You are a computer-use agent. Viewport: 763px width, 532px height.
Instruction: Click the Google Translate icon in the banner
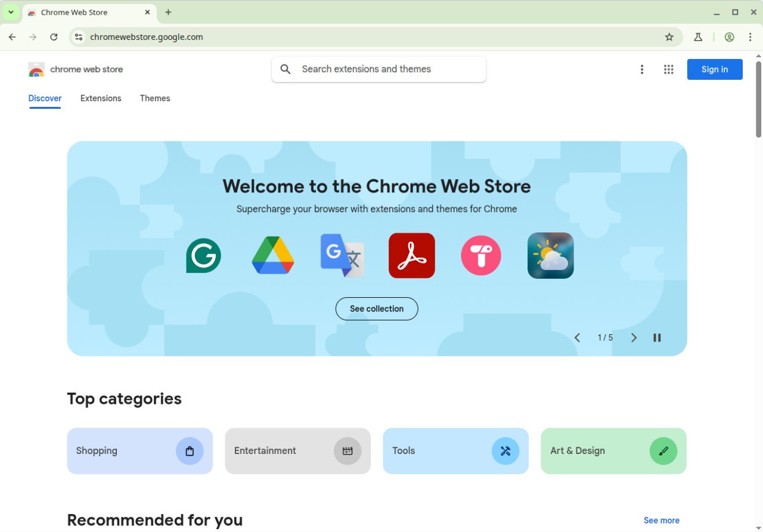click(x=342, y=255)
